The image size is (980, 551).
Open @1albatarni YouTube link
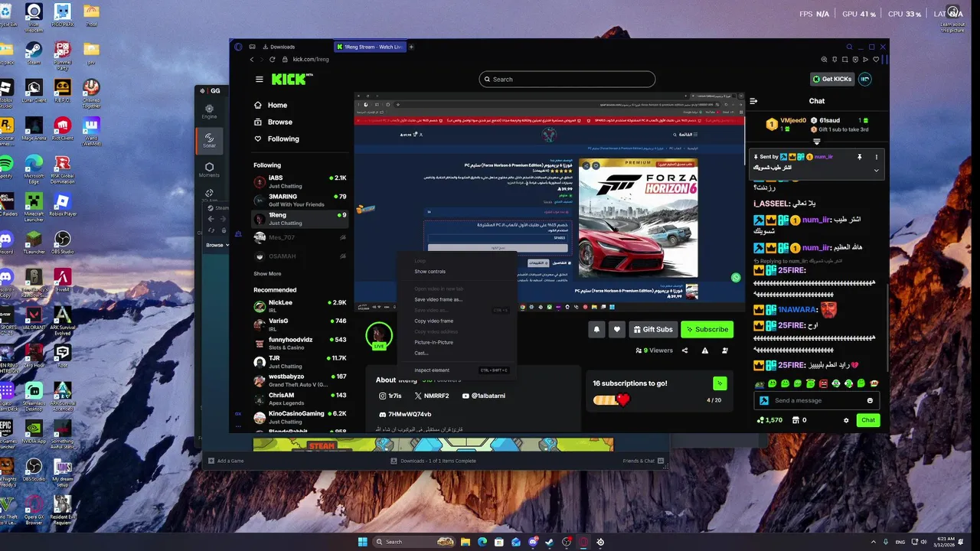pos(483,396)
